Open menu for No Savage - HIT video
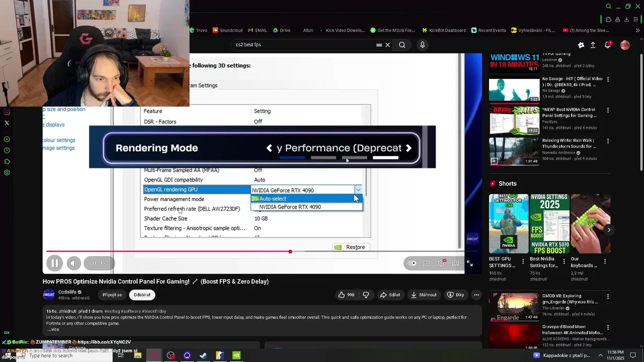This screenshot has height=362, width=644. pyautogui.click(x=608, y=79)
